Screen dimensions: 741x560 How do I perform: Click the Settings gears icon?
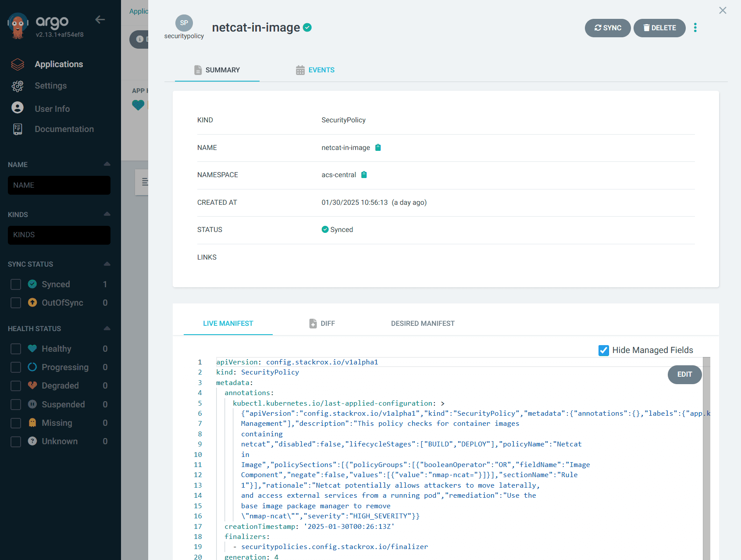18,86
